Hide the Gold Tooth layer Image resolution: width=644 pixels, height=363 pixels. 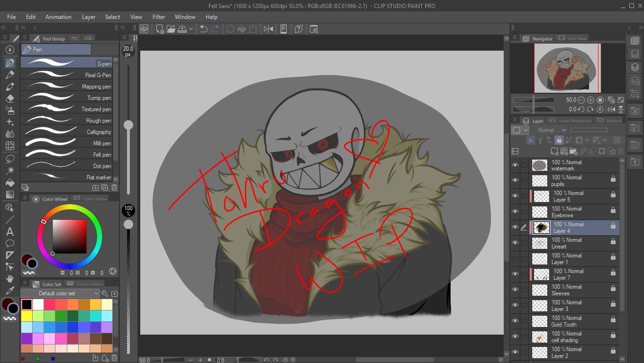pyautogui.click(x=515, y=321)
